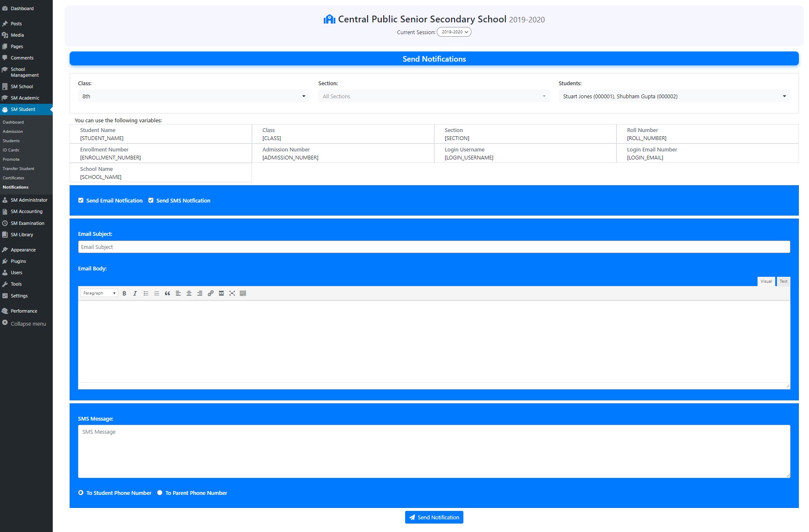Click the Dashboard icon in WordPress sidebar
This screenshot has height=532, width=809.
[x=5, y=8]
